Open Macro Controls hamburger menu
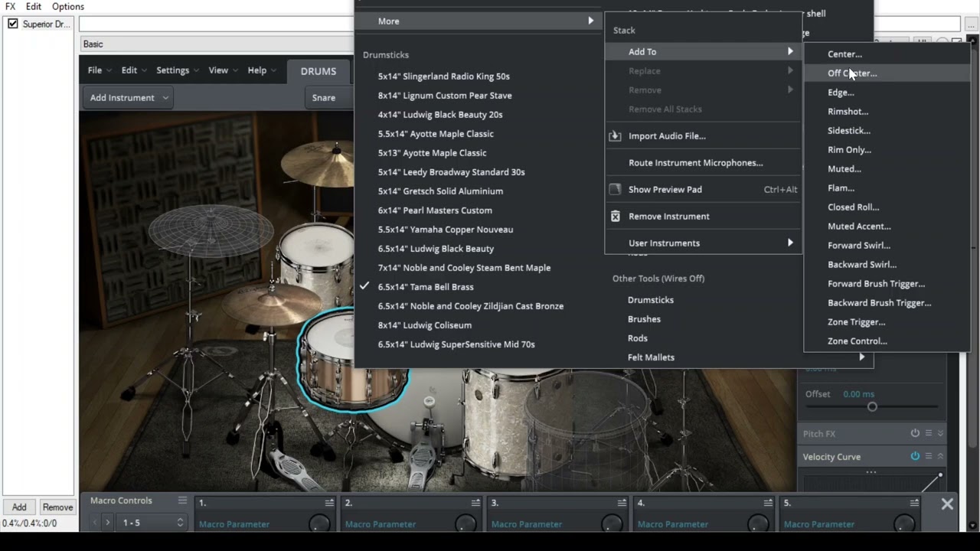This screenshot has width=980, height=551. click(x=182, y=500)
